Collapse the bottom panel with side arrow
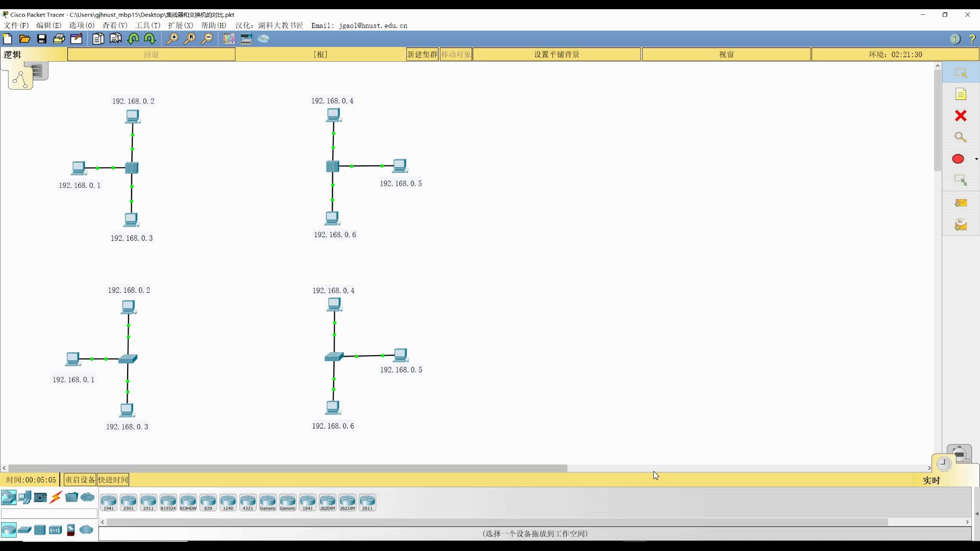Image resolution: width=980 pixels, height=551 pixels. click(x=976, y=514)
